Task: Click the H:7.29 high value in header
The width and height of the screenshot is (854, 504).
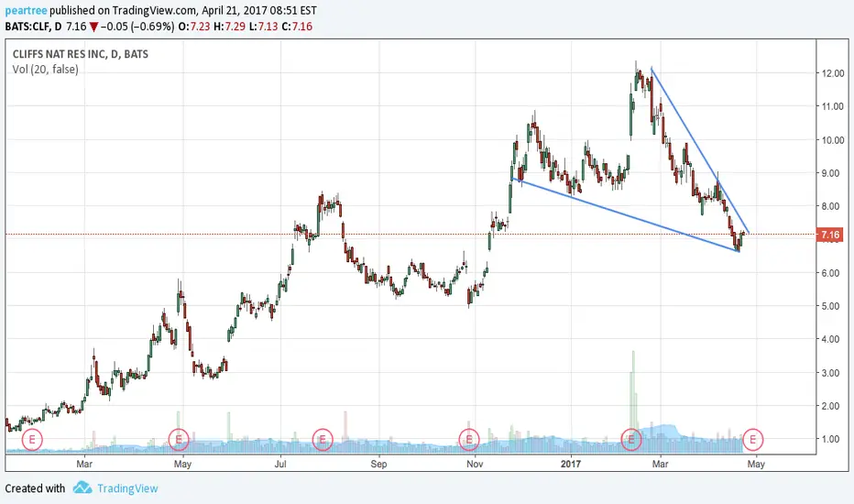Action: pos(229,27)
